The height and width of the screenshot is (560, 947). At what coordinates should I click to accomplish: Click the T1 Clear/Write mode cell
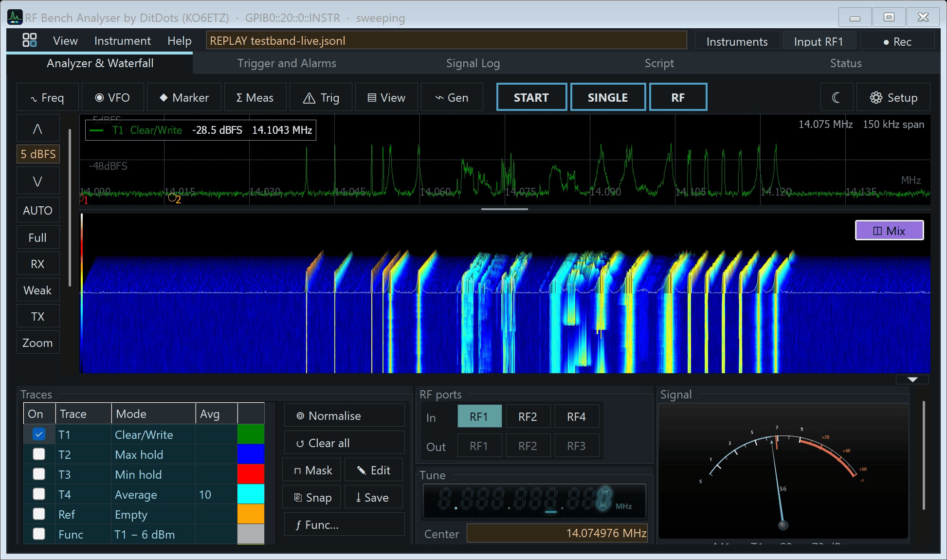pyautogui.click(x=153, y=434)
